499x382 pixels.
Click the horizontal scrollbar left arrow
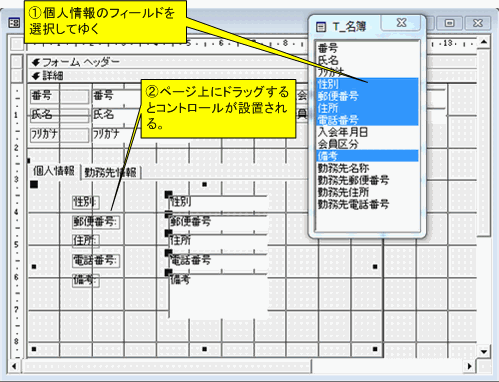[14, 366]
